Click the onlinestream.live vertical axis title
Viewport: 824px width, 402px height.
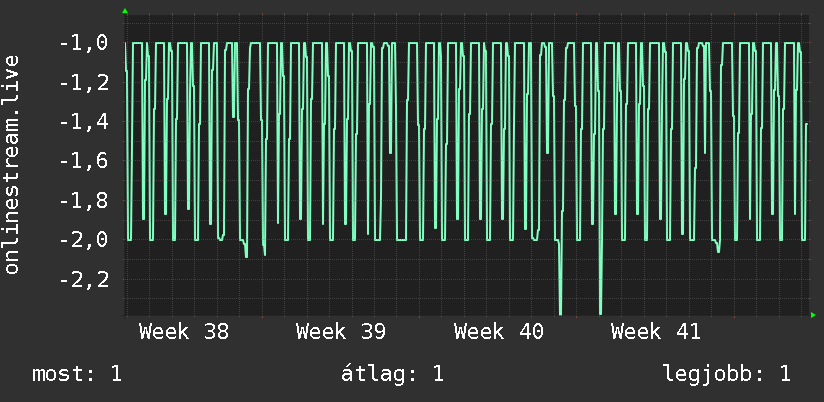12,164
